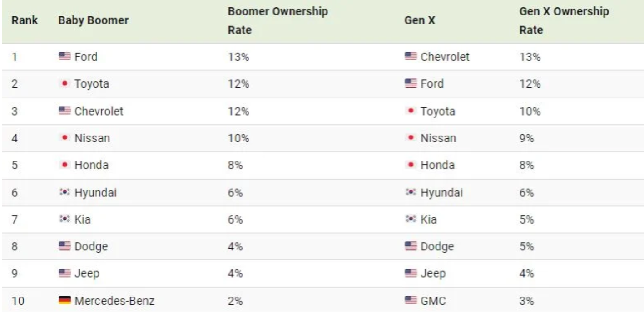Select the Mercedes-Benz brand name

(114, 300)
